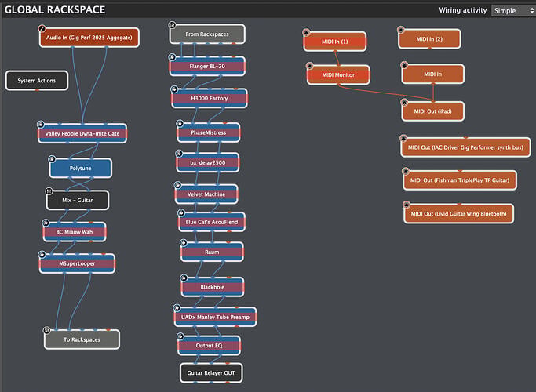Select the MSuperLooper plugin block
This screenshot has width=536, height=392.
click(77, 263)
